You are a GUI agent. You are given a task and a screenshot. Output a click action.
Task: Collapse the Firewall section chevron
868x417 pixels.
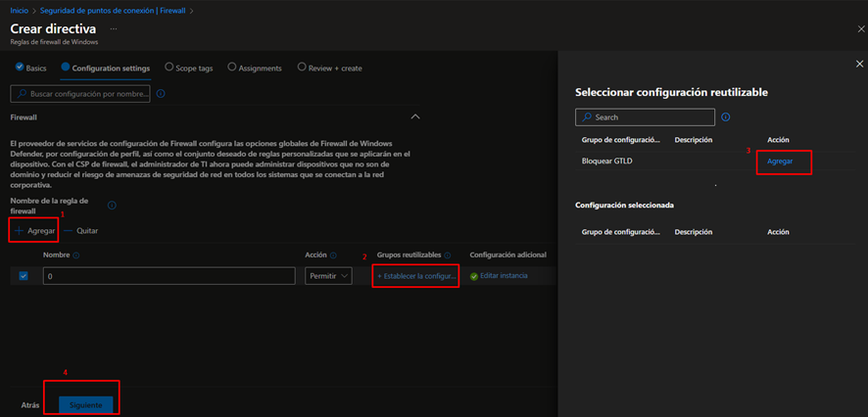pyautogui.click(x=415, y=116)
